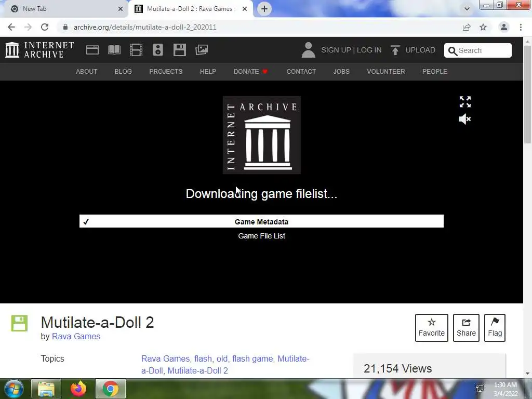Open the DONATE menu item
532x399 pixels.
point(250,72)
